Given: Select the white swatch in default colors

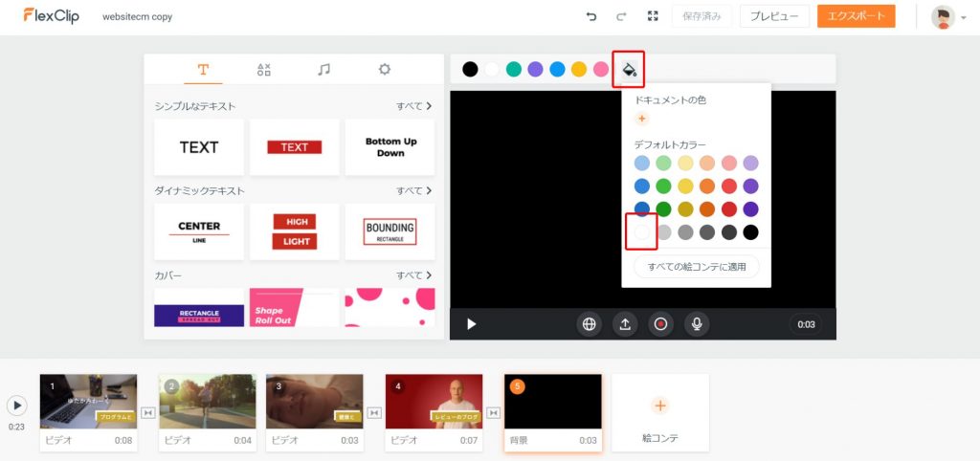Looking at the screenshot, I should (x=641, y=231).
